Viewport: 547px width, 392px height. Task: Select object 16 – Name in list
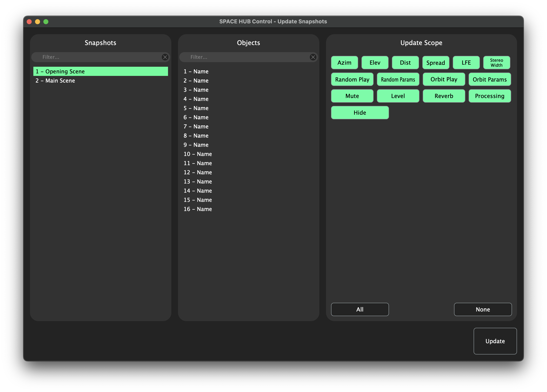tap(198, 209)
